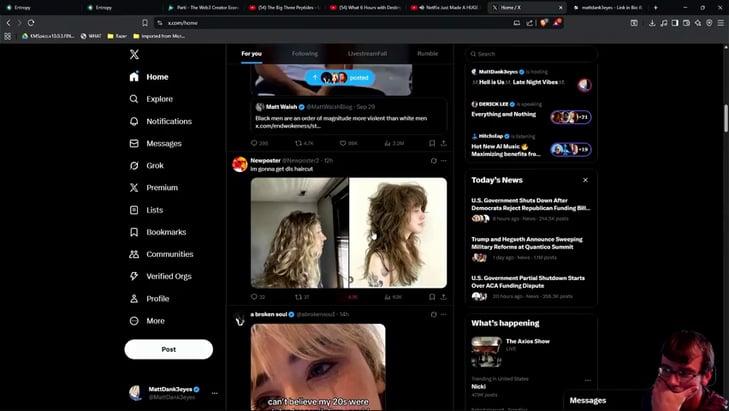Reply to the Matt Walsh post

click(x=259, y=143)
